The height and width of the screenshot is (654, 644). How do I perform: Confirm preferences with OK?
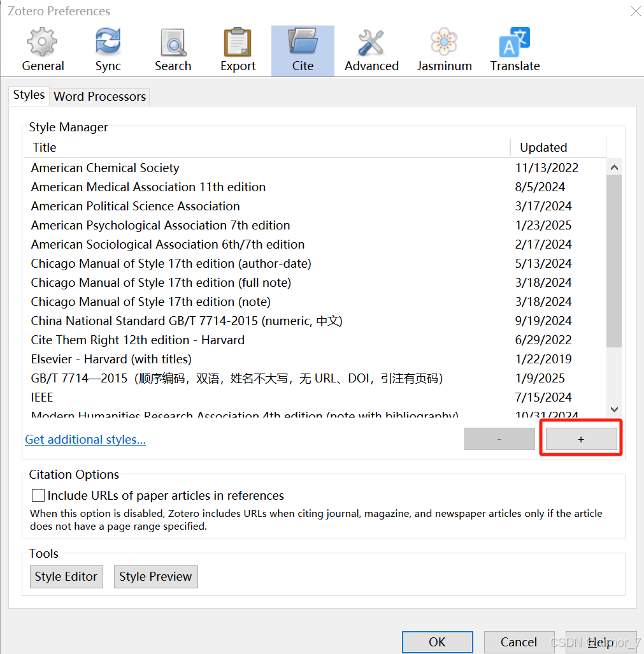(x=437, y=642)
